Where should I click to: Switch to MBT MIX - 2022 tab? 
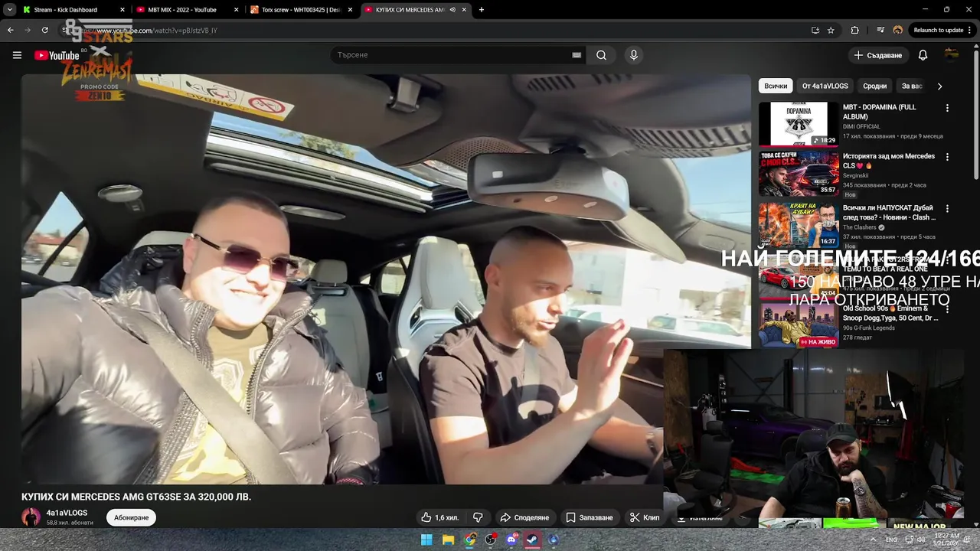click(x=182, y=10)
